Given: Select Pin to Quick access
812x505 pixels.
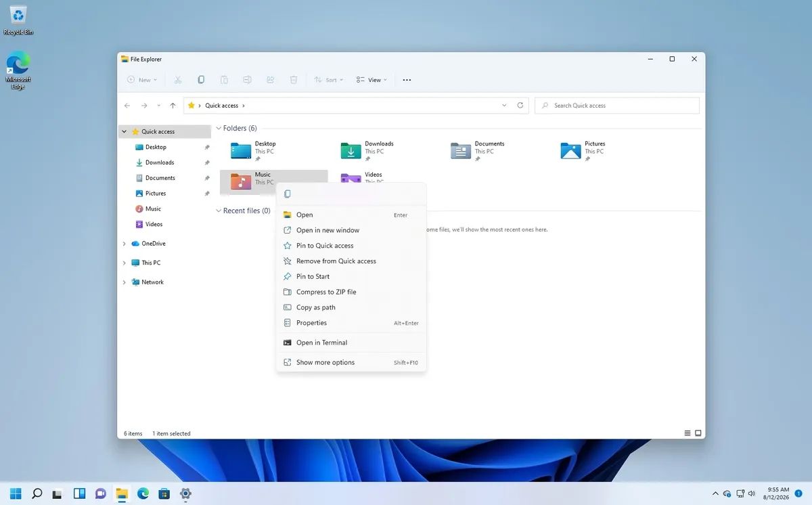Looking at the screenshot, I should [x=351, y=246].
